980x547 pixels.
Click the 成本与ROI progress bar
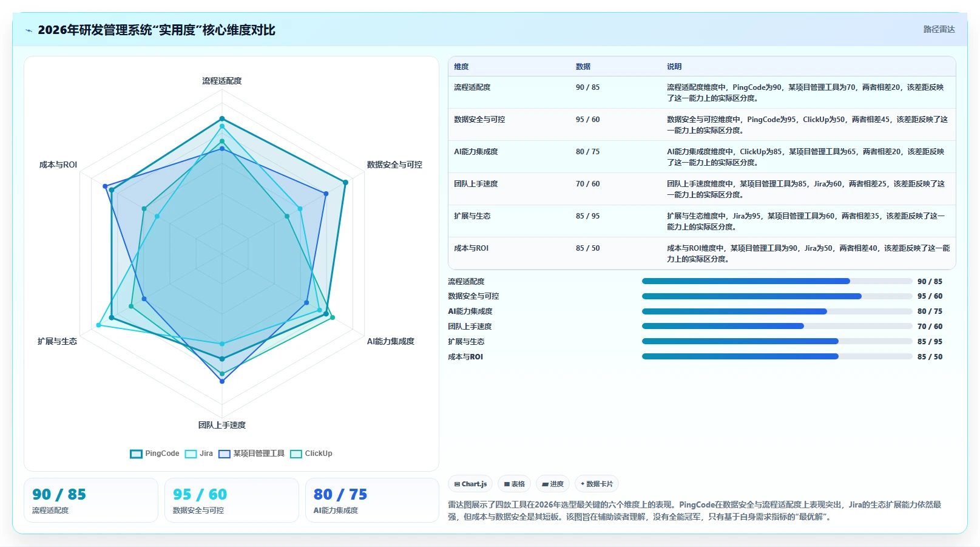click(x=777, y=356)
